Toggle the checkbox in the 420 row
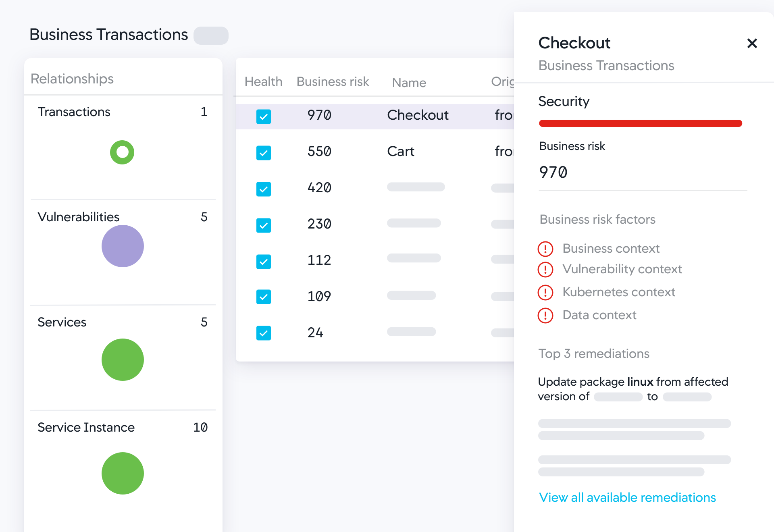 click(x=264, y=189)
